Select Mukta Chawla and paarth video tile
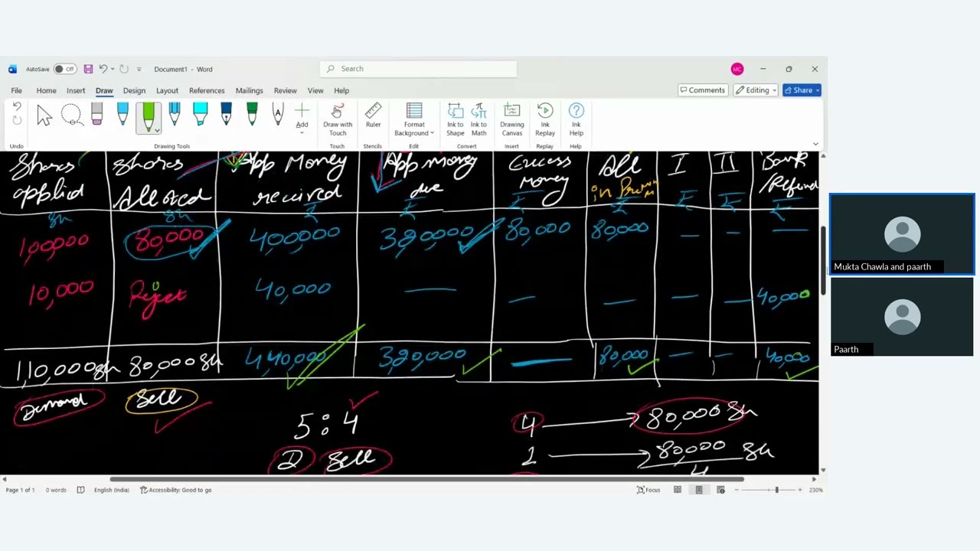The image size is (980, 551). [902, 234]
